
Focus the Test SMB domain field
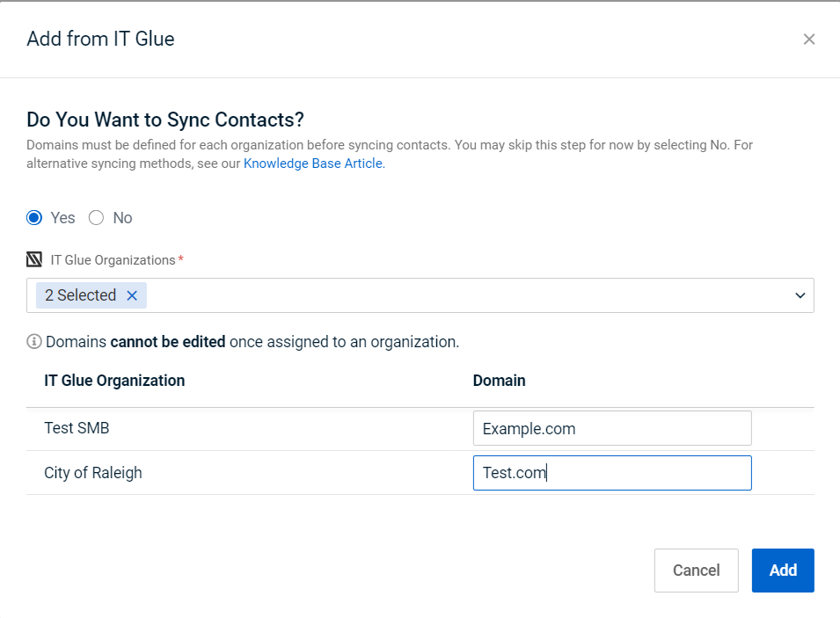pos(612,428)
